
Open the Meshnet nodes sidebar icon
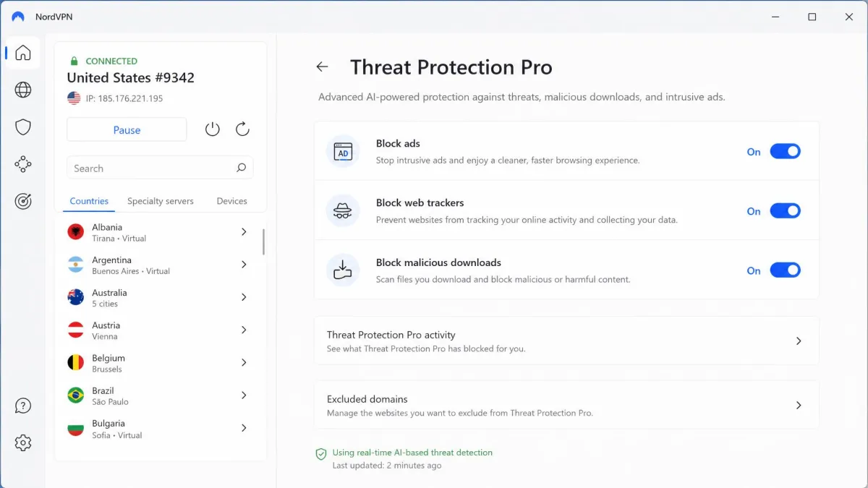tap(23, 164)
